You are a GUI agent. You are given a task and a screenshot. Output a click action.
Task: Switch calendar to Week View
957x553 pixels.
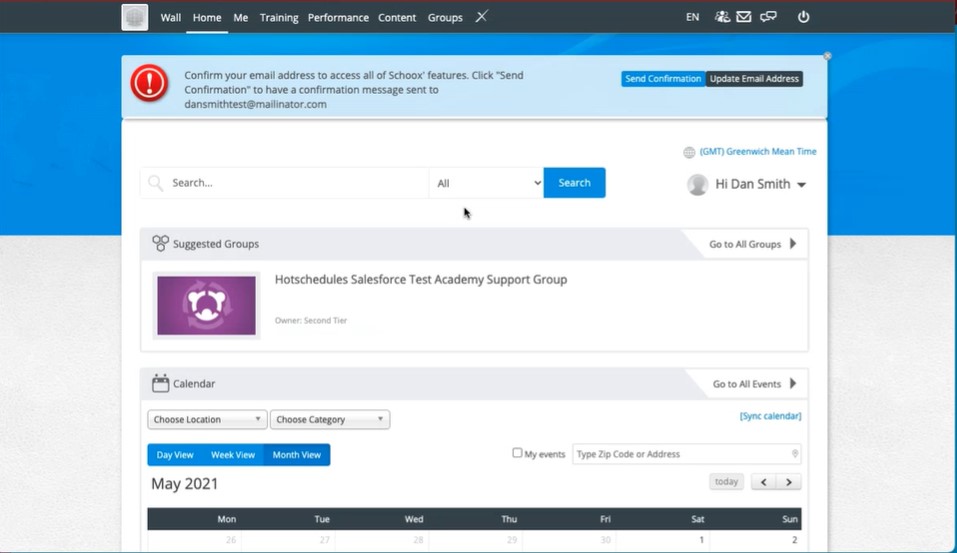(x=233, y=455)
